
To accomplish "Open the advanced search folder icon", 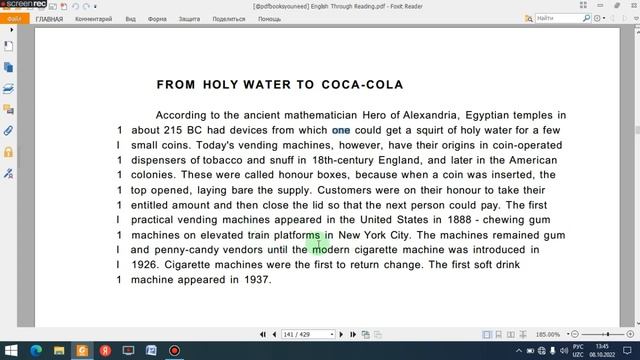I will [529, 18].
